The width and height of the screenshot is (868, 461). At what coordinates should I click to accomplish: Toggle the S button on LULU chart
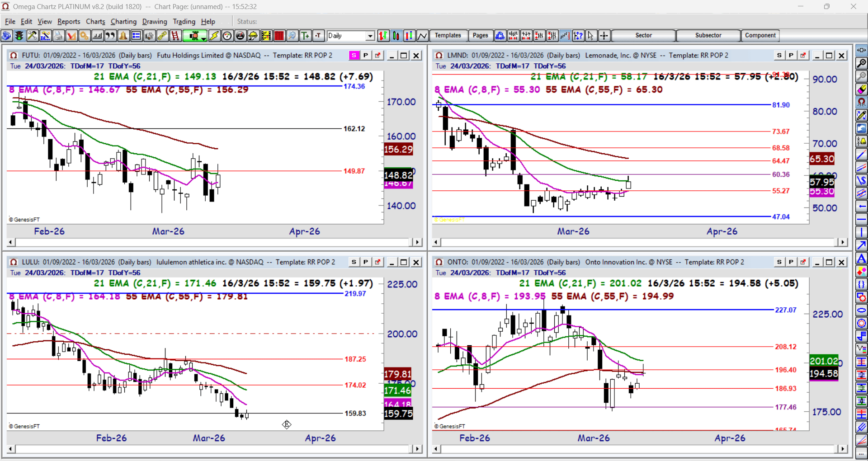354,262
